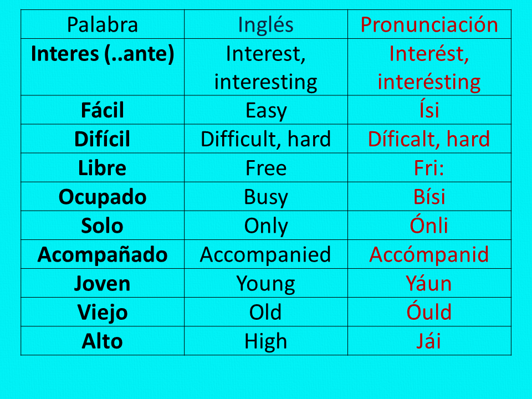Screen dimensions: 532x399
Task: Click the red Bísi text
Action: point(429,197)
